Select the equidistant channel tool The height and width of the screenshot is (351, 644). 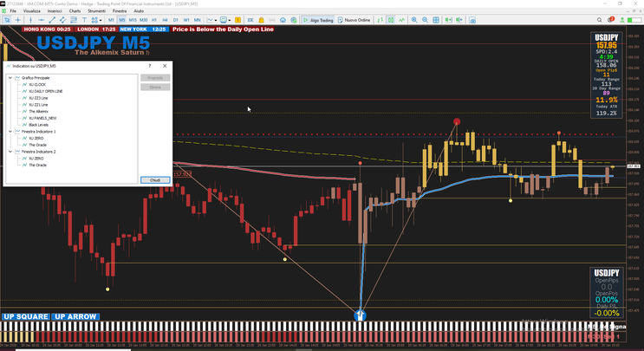tap(62, 20)
